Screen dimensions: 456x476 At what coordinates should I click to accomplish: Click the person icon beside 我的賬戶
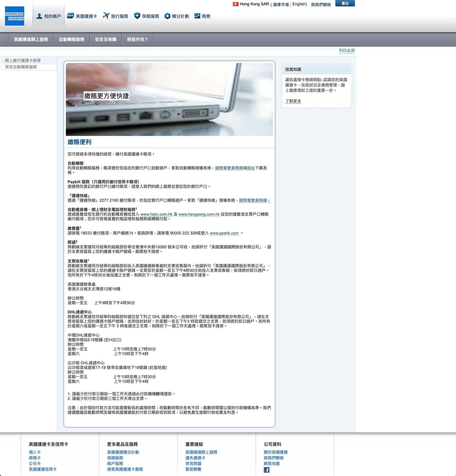pos(39,16)
